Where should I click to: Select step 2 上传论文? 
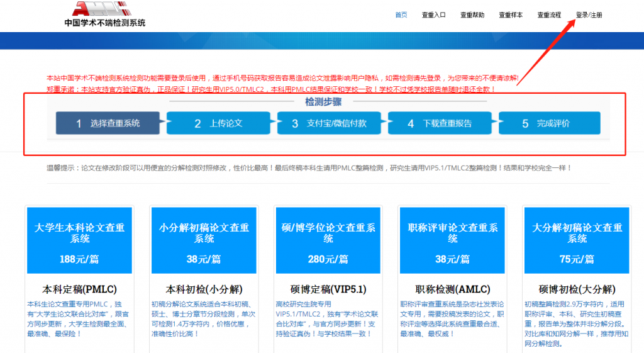218,123
